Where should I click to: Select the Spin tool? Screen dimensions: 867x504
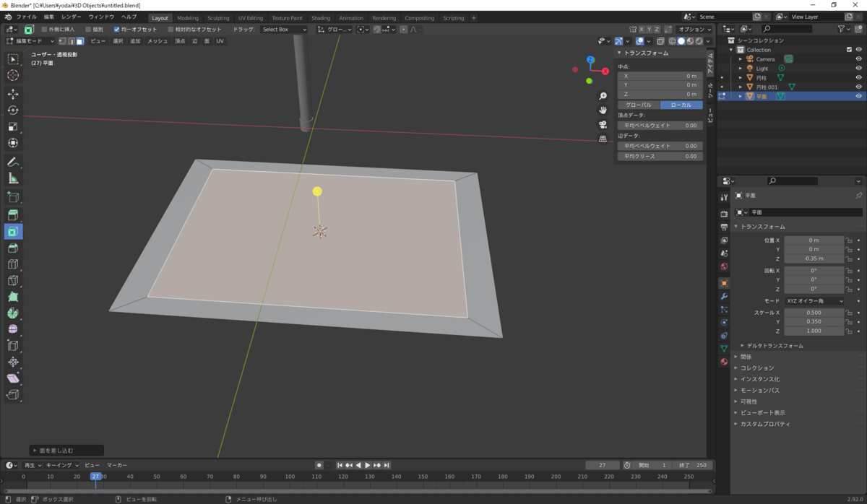[x=13, y=313]
